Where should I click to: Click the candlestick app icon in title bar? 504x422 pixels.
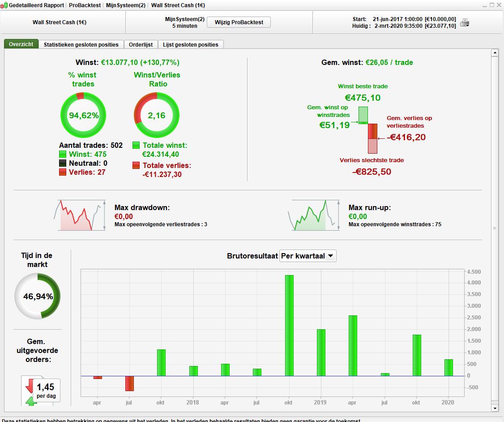[x=4, y=5]
